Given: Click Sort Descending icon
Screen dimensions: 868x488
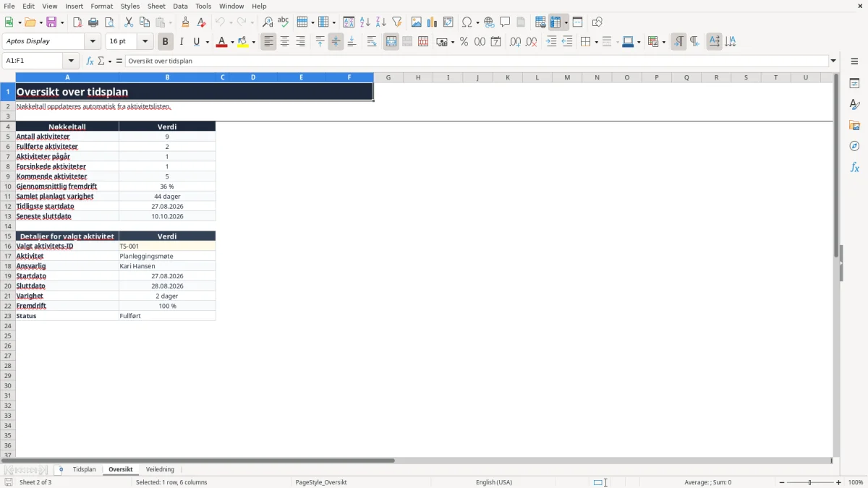Looking at the screenshot, I should (381, 22).
